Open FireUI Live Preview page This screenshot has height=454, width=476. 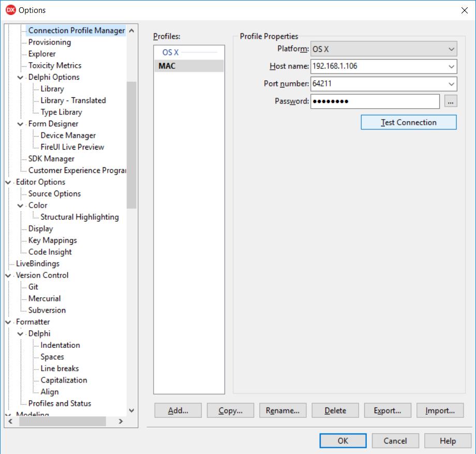coord(72,147)
